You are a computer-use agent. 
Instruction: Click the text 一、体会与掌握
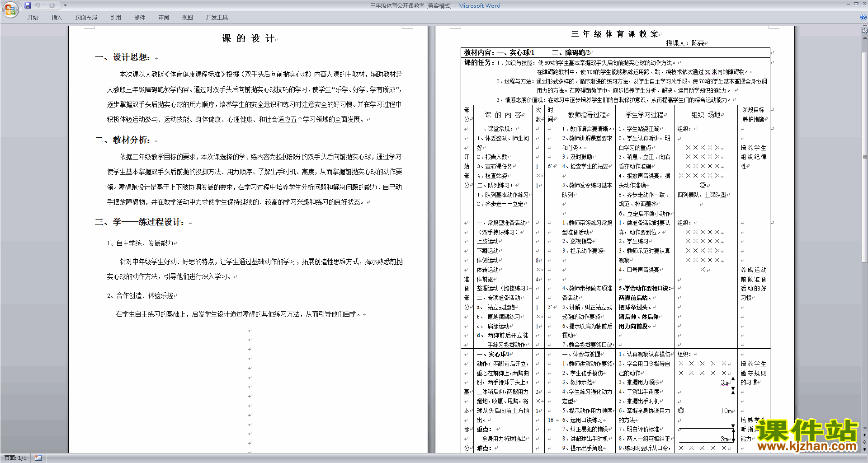point(581,354)
